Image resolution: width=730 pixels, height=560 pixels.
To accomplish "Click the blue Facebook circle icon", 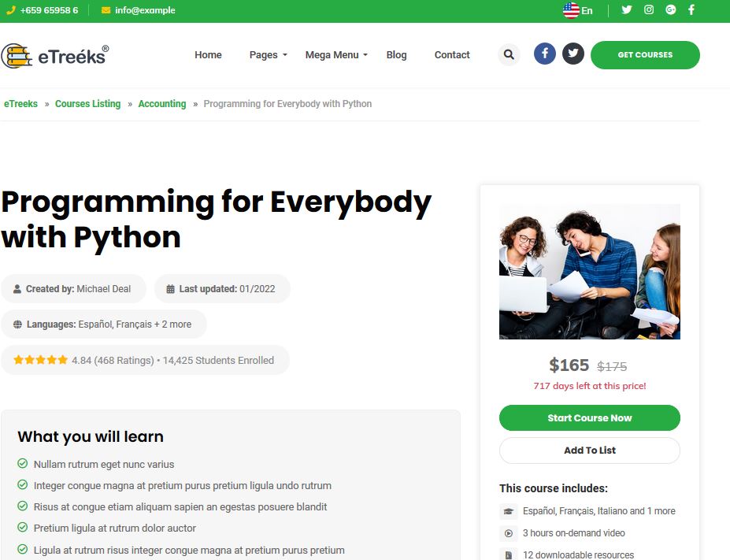I will pyautogui.click(x=545, y=54).
